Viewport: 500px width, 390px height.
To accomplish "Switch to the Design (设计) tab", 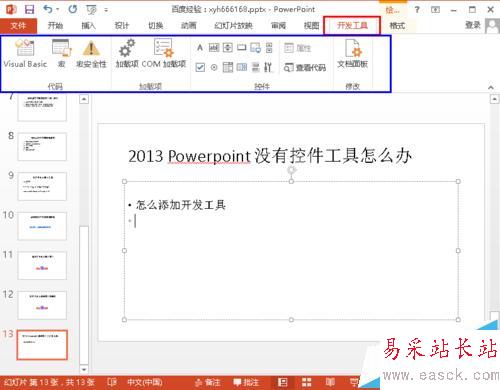I will [x=122, y=26].
